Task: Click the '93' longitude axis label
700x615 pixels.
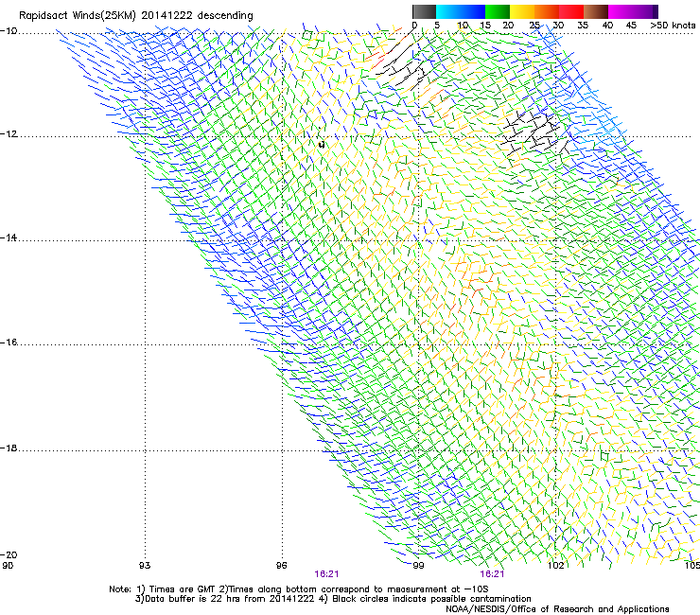Action: pyautogui.click(x=145, y=566)
